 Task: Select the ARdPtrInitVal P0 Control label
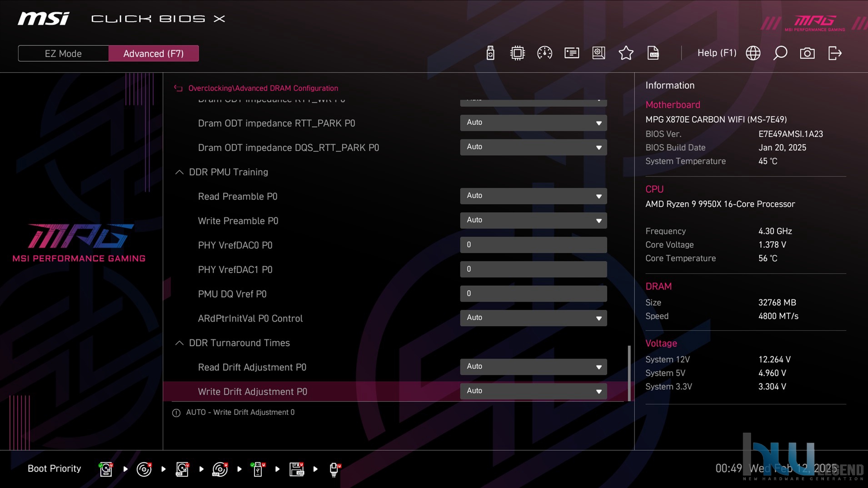(x=250, y=319)
